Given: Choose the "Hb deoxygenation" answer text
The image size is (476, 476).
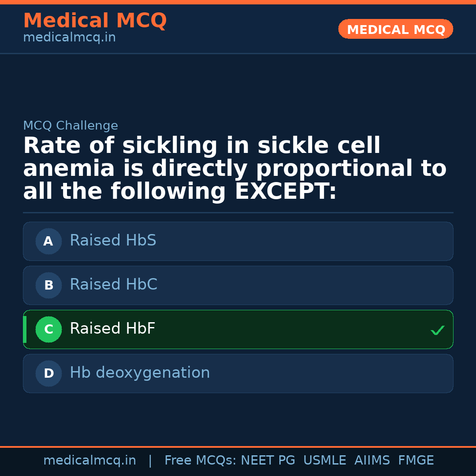Looking at the screenshot, I should (140, 373).
